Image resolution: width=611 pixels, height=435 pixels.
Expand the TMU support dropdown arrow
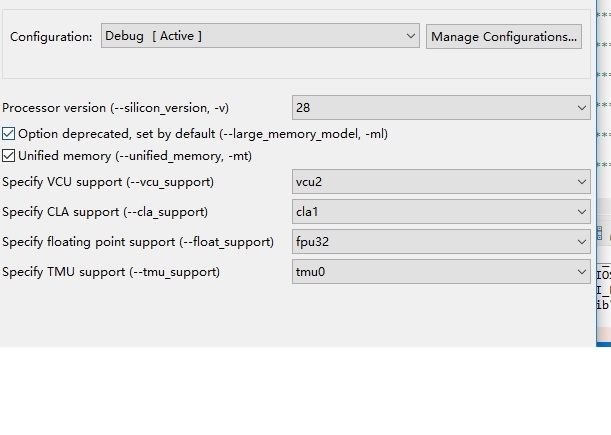point(582,272)
